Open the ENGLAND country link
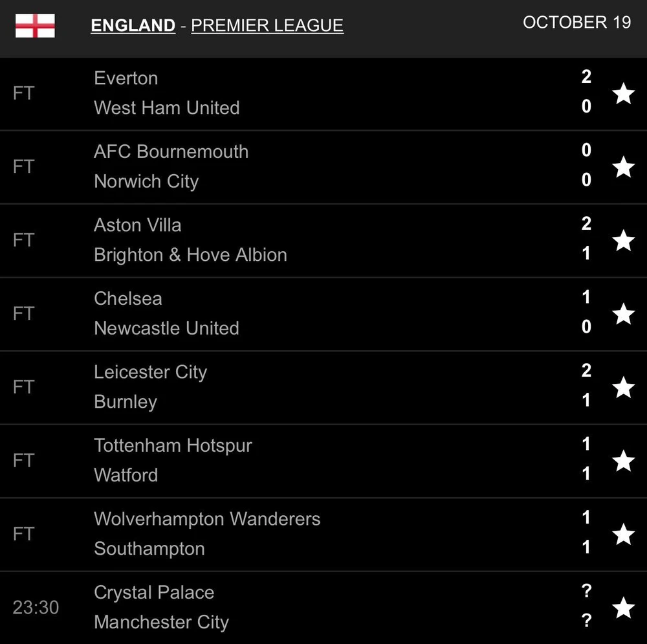Image resolution: width=647 pixels, height=644 pixels. [x=133, y=25]
